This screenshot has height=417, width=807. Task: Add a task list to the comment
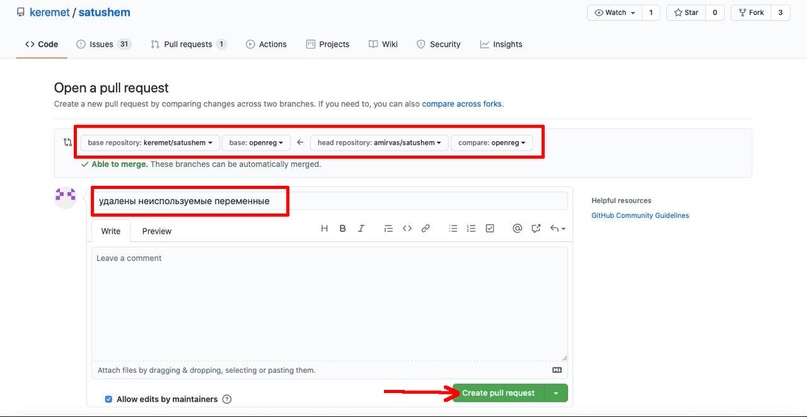click(x=490, y=229)
